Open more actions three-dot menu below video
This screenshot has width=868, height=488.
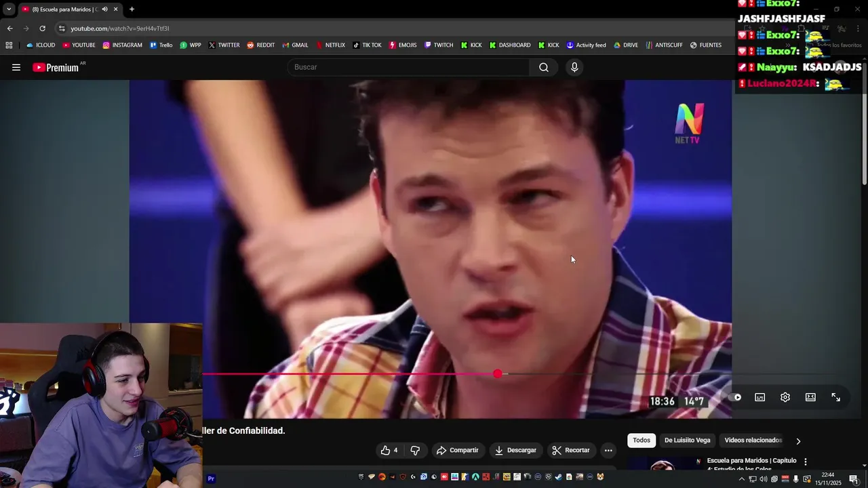[x=608, y=450]
